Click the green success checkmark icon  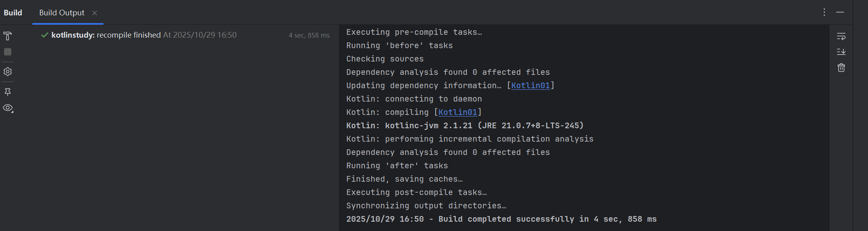(x=44, y=35)
